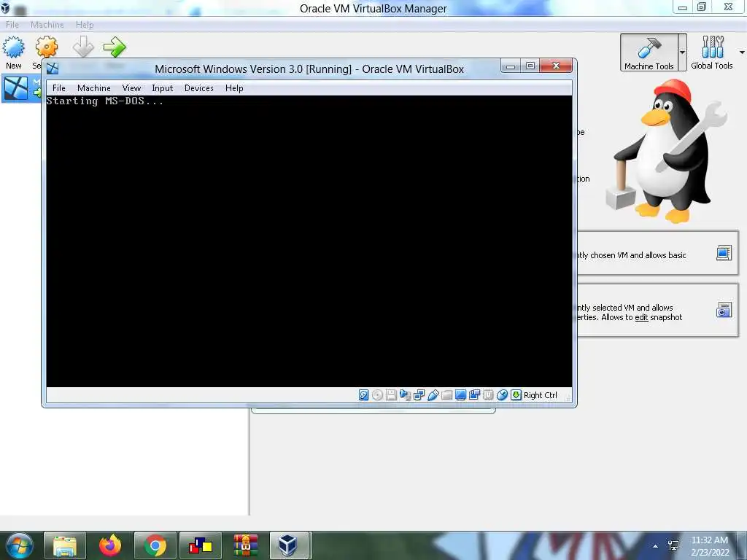Viewport: 747px width, 560px height.
Task: Open Google Chrome from the taskbar
Action: (155, 545)
